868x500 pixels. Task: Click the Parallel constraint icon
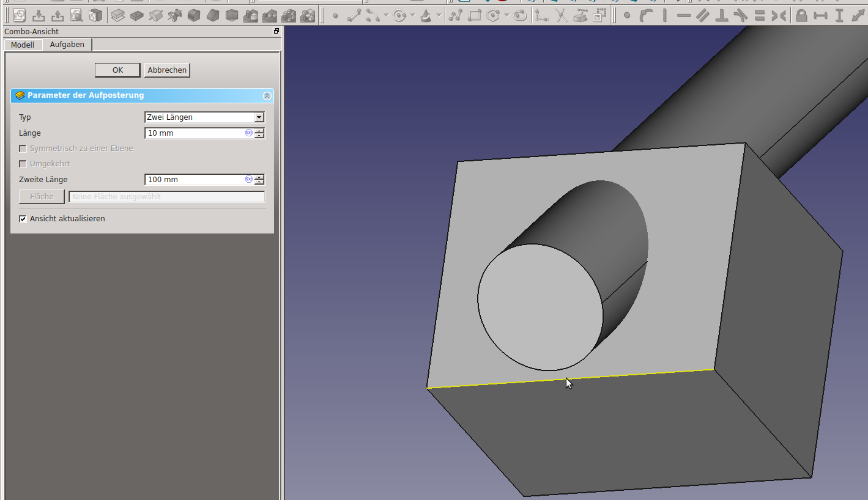tap(703, 16)
